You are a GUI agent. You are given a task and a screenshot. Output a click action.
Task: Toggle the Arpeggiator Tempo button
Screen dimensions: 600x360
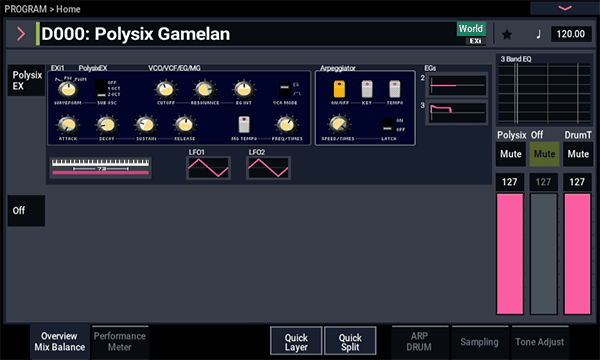(x=395, y=89)
